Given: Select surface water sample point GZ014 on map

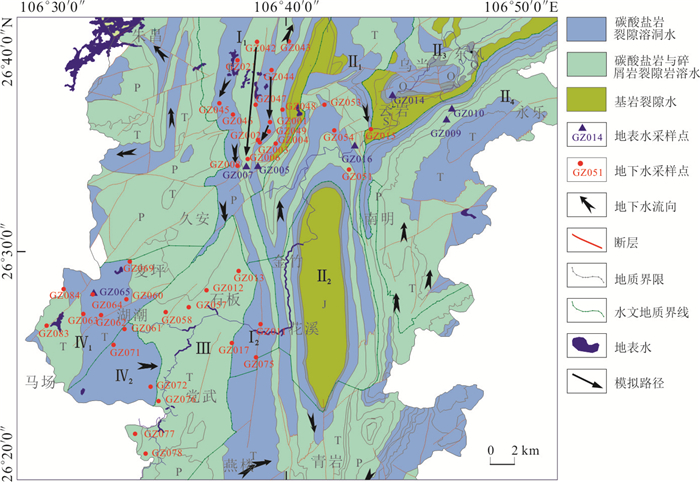Looking at the screenshot, I should coord(392,94).
